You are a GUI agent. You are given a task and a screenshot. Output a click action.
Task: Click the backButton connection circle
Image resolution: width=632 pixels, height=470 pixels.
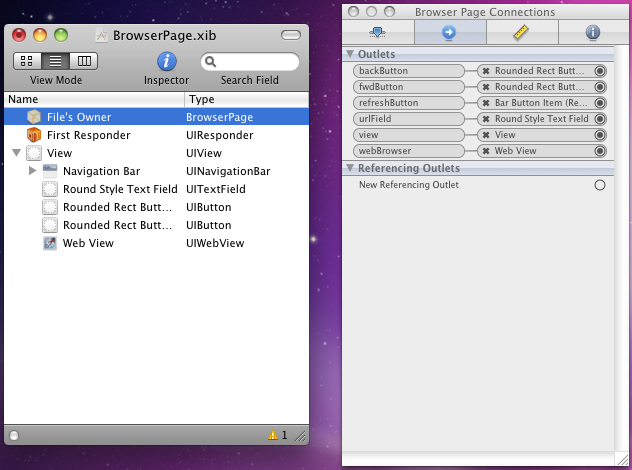point(600,71)
